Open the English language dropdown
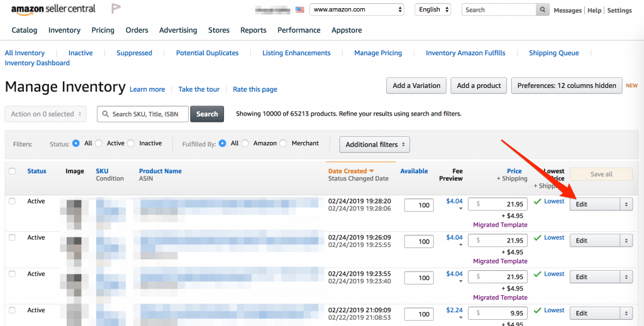Screen dimensions: 644x326 [433, 10]
